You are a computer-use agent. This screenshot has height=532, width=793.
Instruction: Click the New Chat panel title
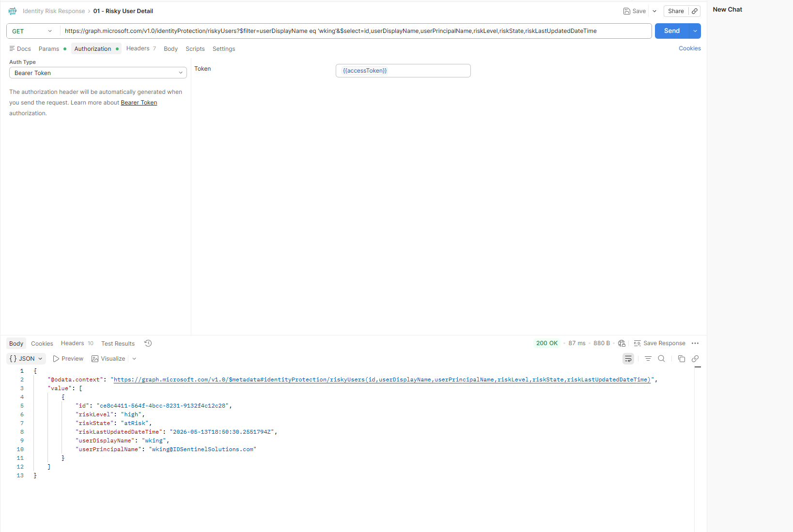click(x=727, y=10)
